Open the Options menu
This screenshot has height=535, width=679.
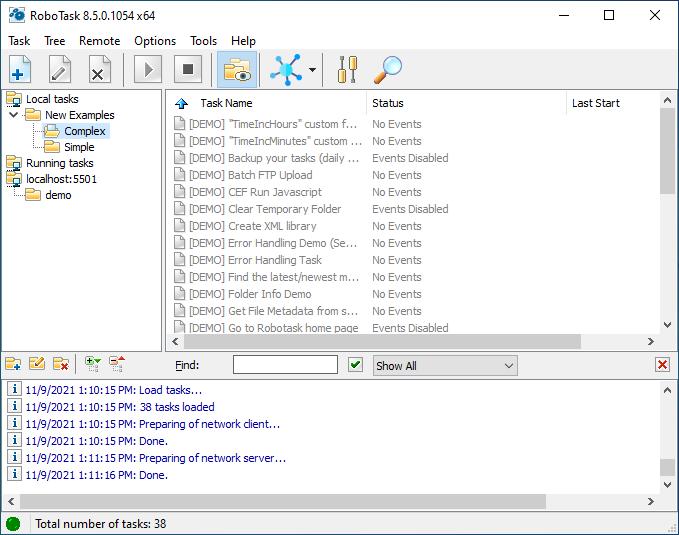155,41
